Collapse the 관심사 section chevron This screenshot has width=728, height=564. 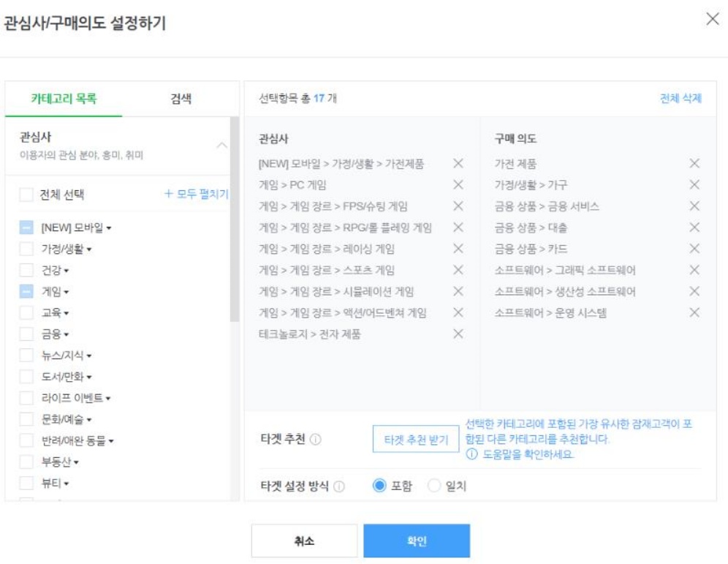click(x=222, y=146)
